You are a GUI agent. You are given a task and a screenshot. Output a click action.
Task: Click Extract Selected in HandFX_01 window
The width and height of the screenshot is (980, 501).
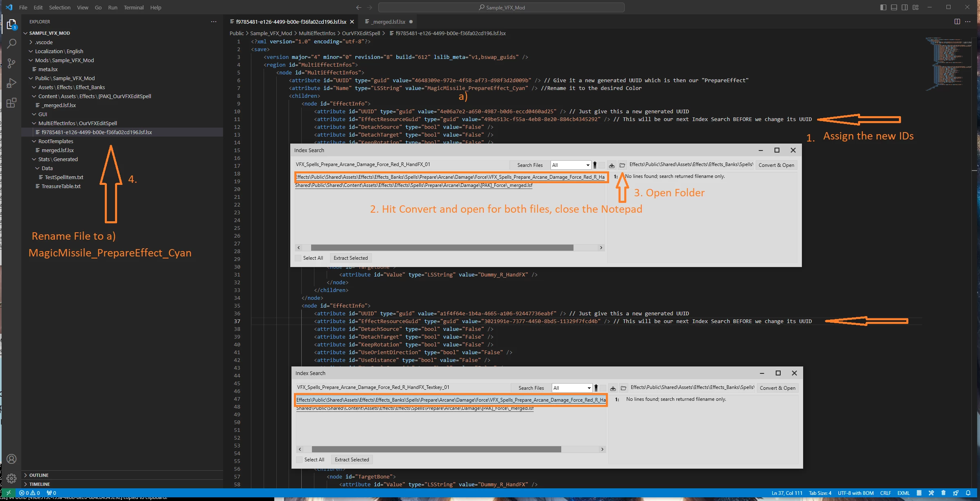[350, 258]
